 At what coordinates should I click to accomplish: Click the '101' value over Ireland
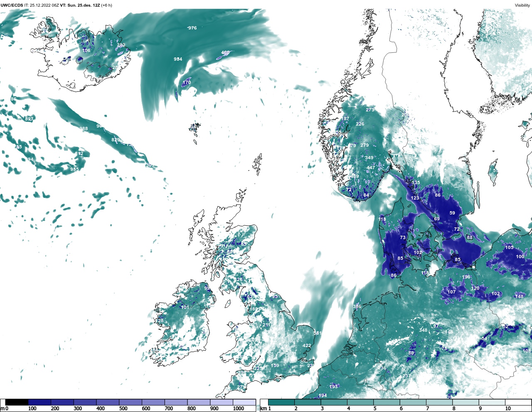pos(185,308)
